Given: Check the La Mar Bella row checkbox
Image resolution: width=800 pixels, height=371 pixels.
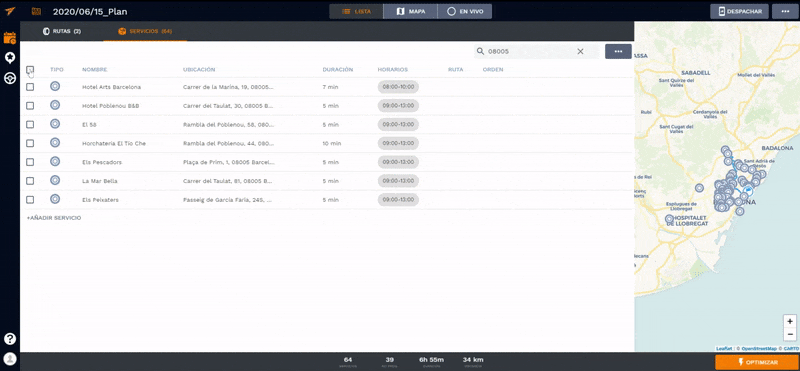Looking at the screenshot, I should 30,181.
